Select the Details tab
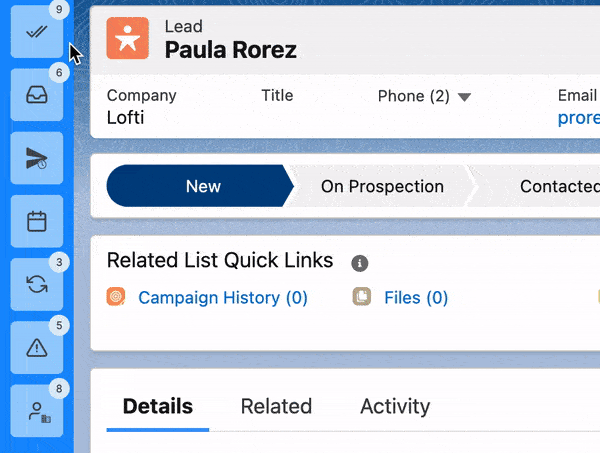Viewport: 600px width, 453px height. 158,406
